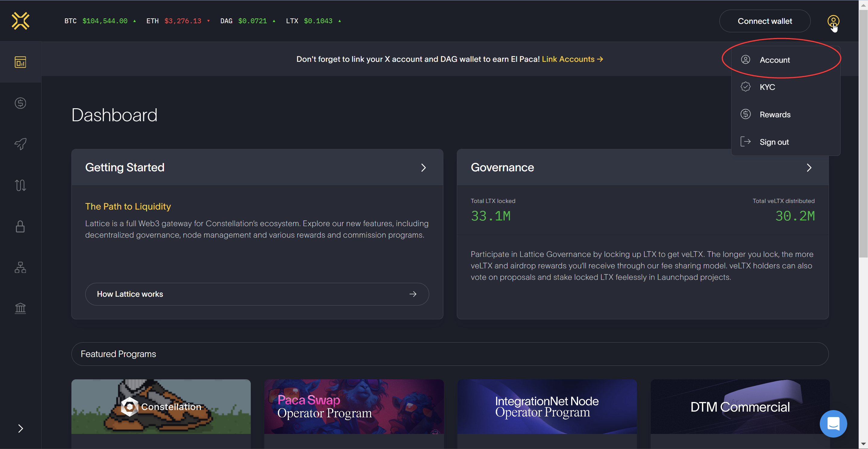Open the padlock sidebar icon
This screenshot has width=868, height=449.
[x=20, y=226]
